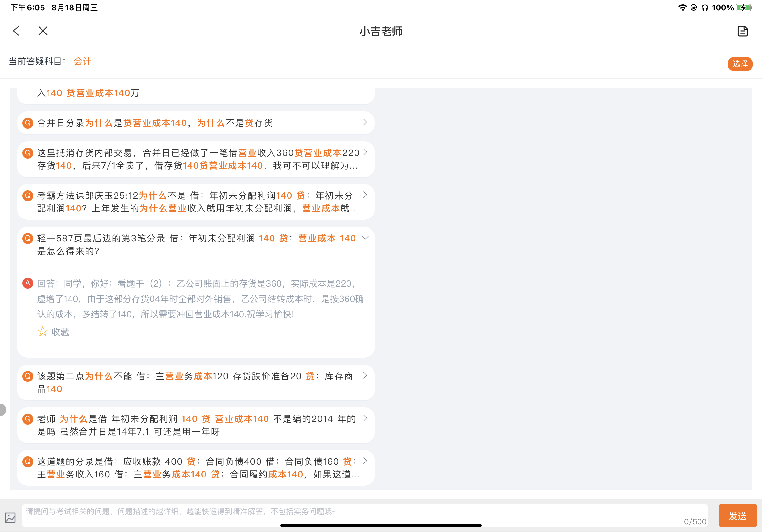Expand the 这里抵消存货内部交易 question
The width and height of the screenshot is (762, 532).
pos(365,152)
